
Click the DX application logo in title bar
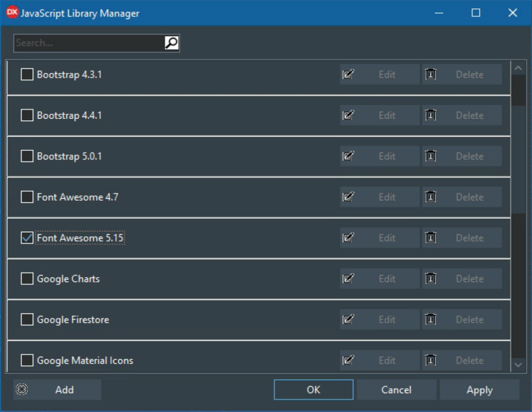point(12,12)
